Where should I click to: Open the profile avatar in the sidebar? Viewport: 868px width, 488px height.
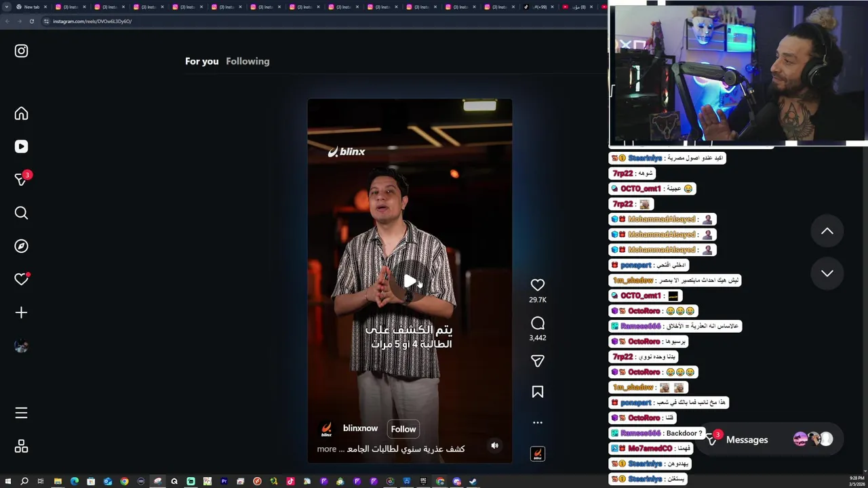pyautogui.click(x=21, y=346)
